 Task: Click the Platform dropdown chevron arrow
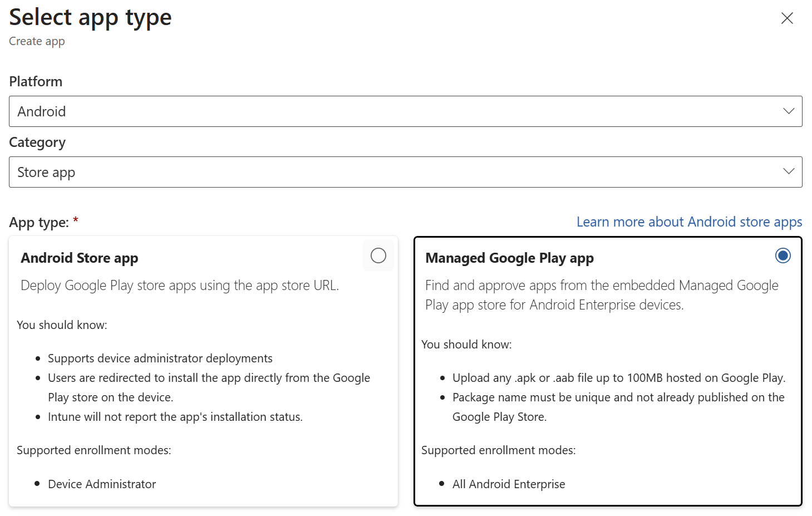click(788, 111)
